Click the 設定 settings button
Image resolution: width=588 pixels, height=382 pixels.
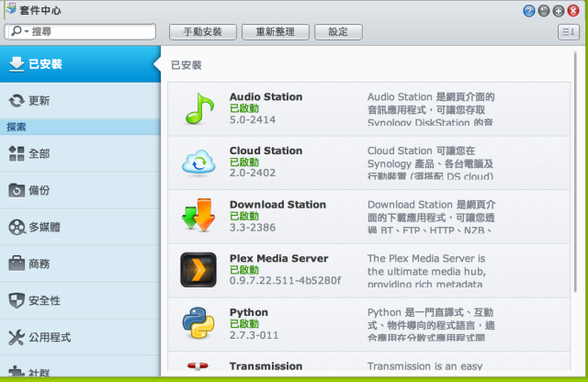pos(338,32)
